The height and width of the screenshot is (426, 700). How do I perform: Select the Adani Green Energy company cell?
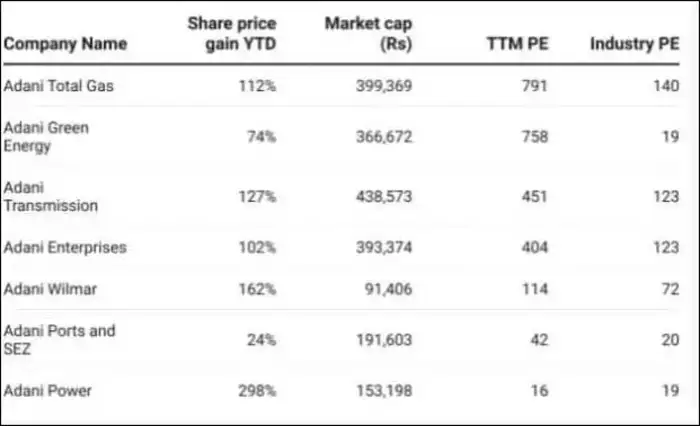pos(45,137)
